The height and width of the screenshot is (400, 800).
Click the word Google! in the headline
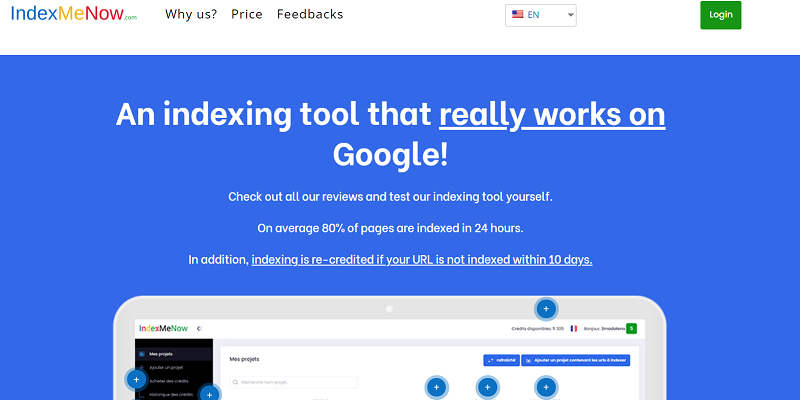[390, 154]
